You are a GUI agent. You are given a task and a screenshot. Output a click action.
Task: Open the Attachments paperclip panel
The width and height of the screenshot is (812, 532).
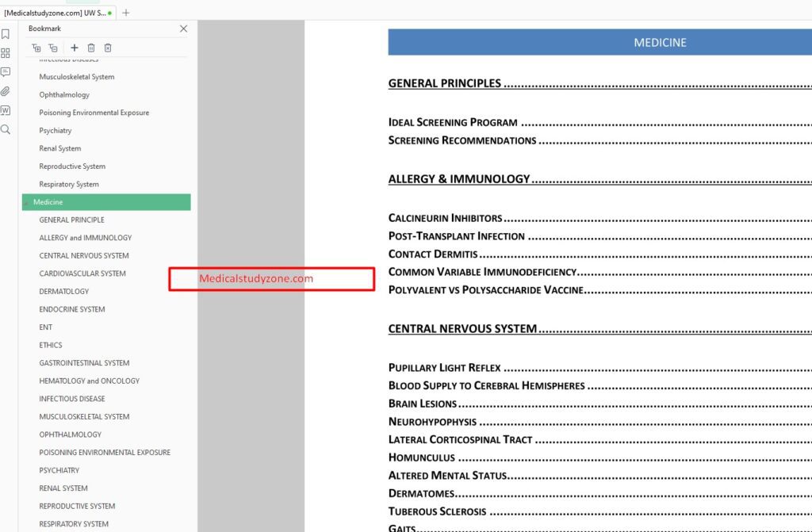coord(6,91)
